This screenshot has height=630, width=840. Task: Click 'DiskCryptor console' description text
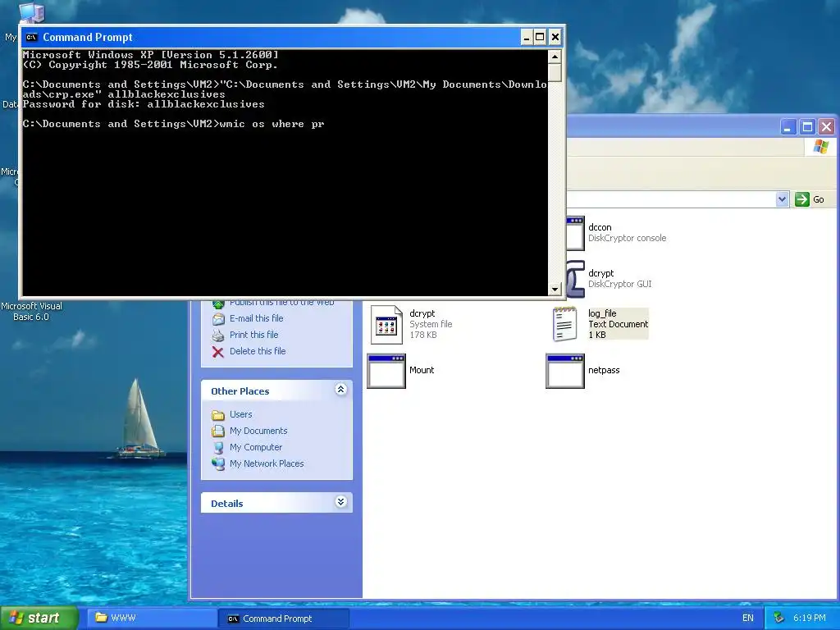pyautogui.click(x=628, y=238)
